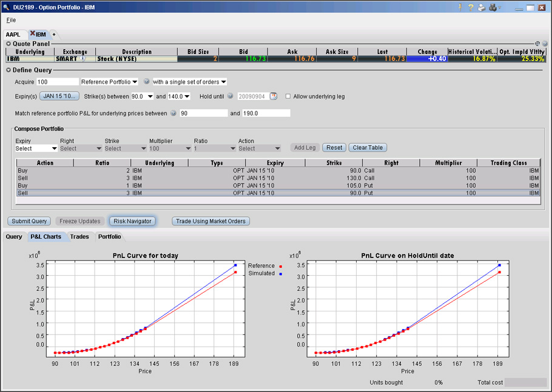Open the Ratio dropdown
The height and width of the screenshot is (392, 552).
214,148
